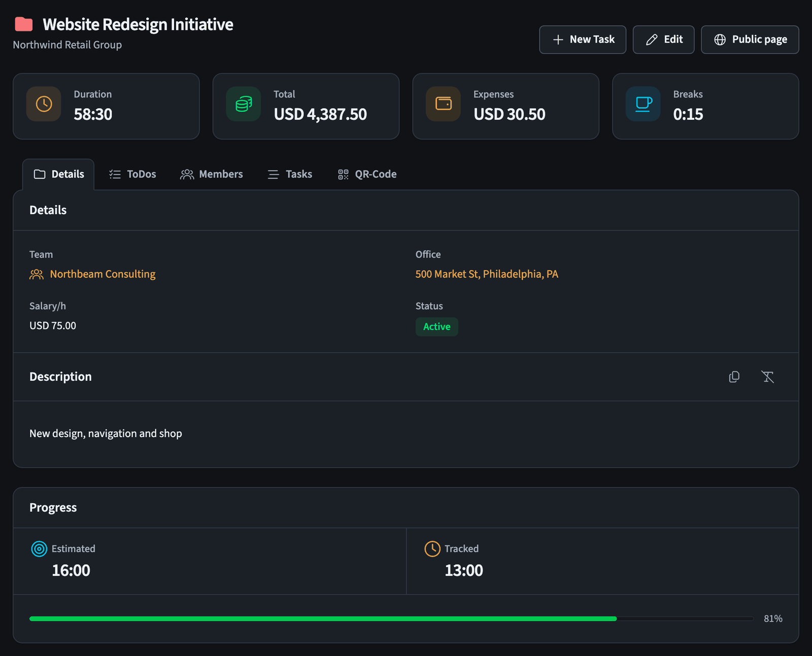Open the Details tab
Viewport: 812px width, 656px height.
58,174
